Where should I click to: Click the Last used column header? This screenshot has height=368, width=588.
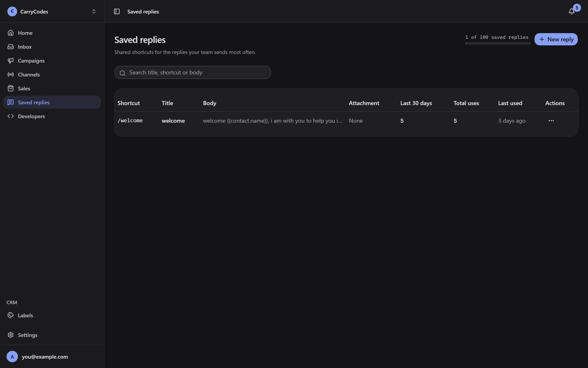(x=510, y=103)
